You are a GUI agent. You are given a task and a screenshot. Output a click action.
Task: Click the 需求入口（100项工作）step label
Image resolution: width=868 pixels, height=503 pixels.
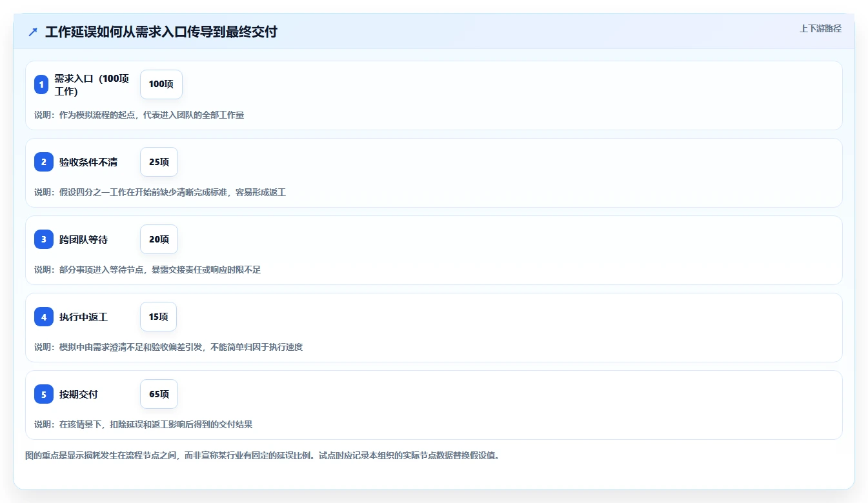[x=93, y=84]
